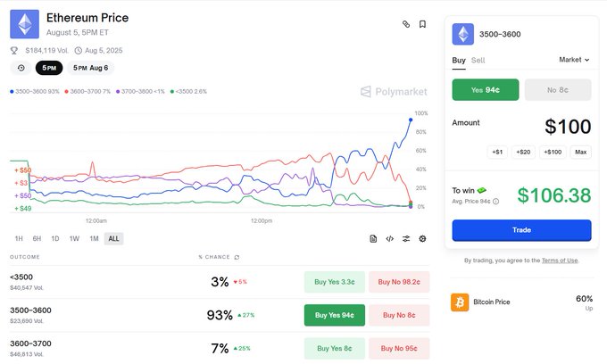Select Yes 94¢ outcome in trade panel
This screenshot has height=364, width=607.
(486, 89)
